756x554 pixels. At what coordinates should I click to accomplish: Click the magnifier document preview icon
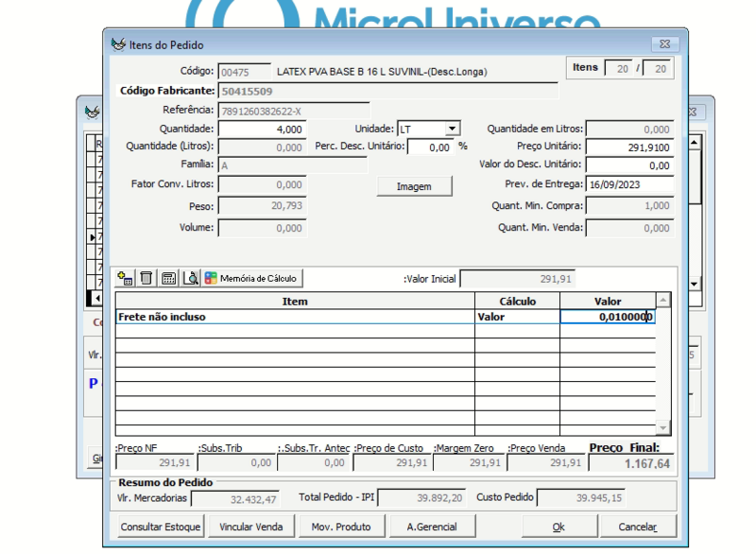[x=191, y=278]
